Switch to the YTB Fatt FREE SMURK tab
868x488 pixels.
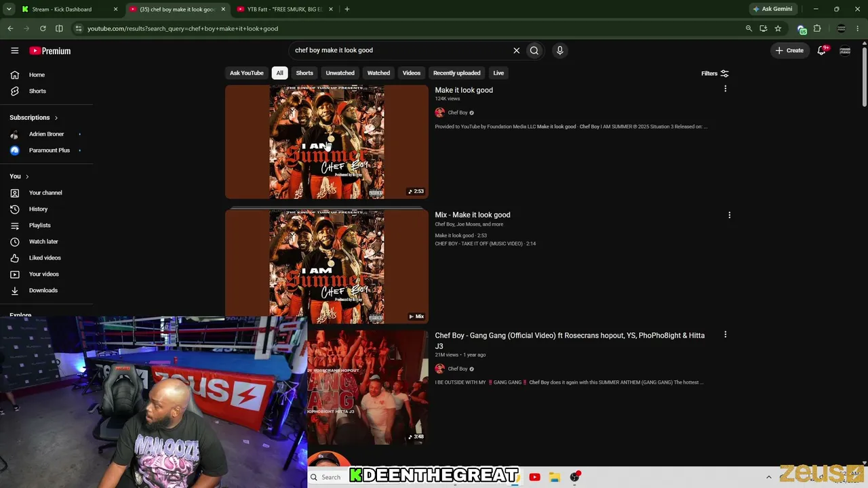click(x=284, y=9)
